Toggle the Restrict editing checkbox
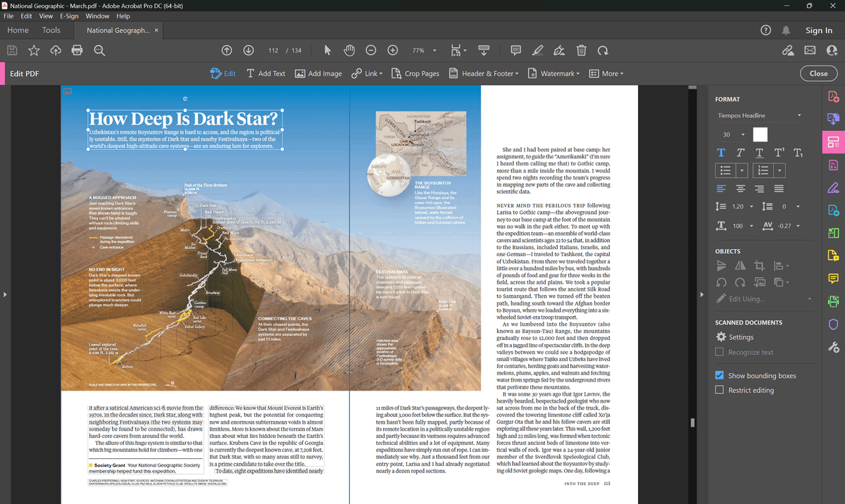 (x=719, y=390)
